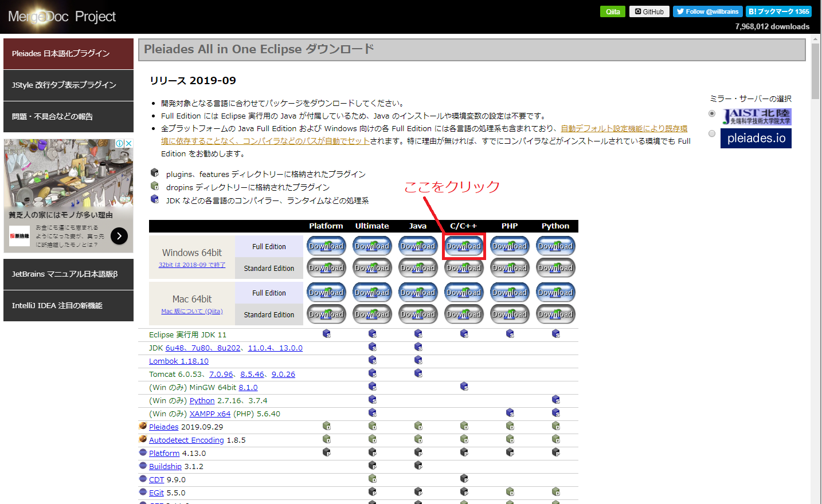The image size is (822, 504).
Task: Click the MergeDoc Project logo
Action: (62, 17)
